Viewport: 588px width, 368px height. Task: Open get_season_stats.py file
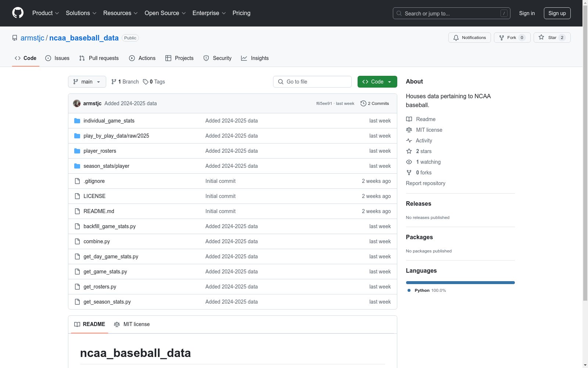pyautogui.click(x=107, y=302)
